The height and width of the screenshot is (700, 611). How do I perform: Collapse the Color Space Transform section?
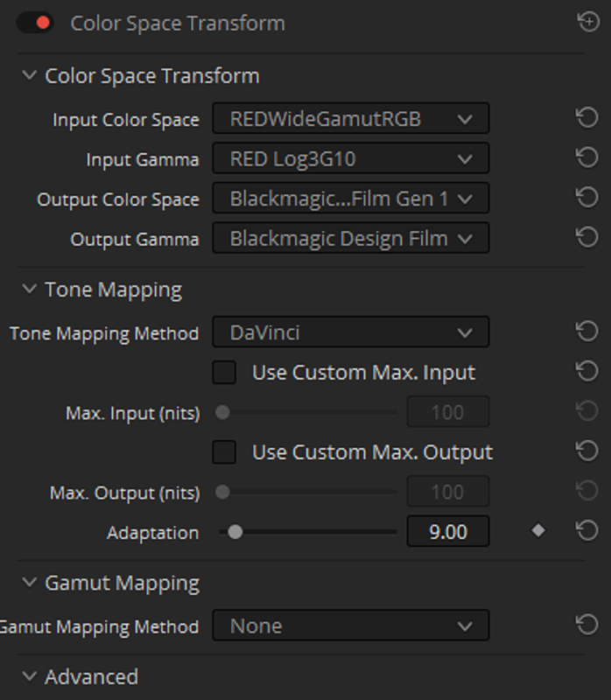coord(30,75)
